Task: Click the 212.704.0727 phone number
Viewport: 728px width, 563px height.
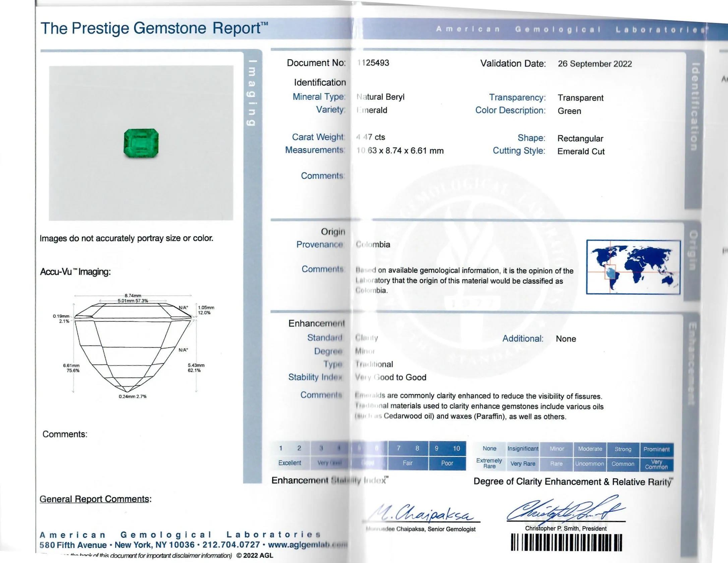Action: tap(231, 545)
